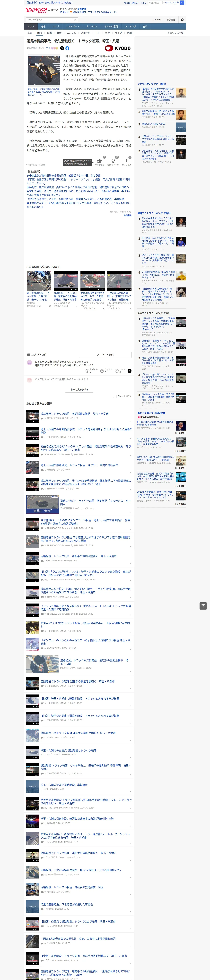Click the web search magnifier button
Viewport: 210px width, 980px height.
click(x=182, y=3)
